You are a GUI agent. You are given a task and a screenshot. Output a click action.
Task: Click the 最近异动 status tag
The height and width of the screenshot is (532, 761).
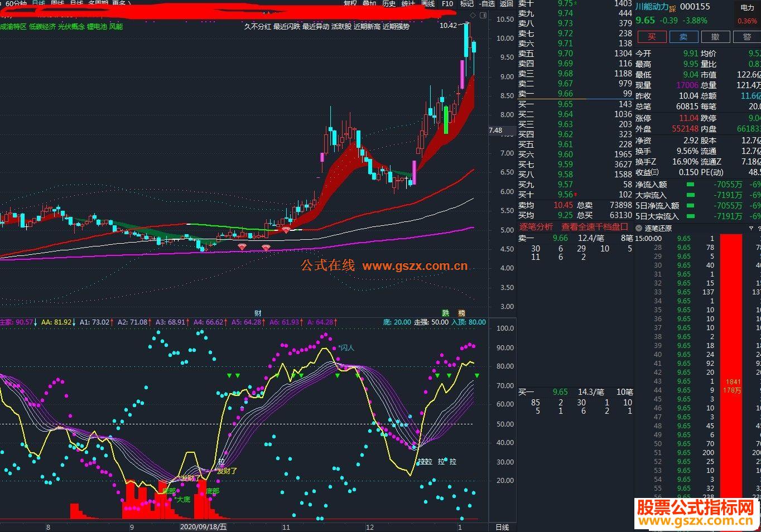[316, 26]
